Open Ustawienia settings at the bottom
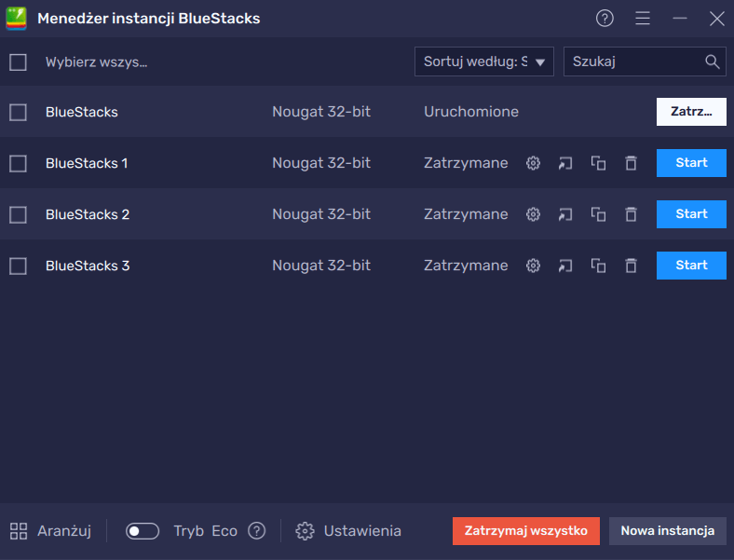 click(x=348, y=531)
